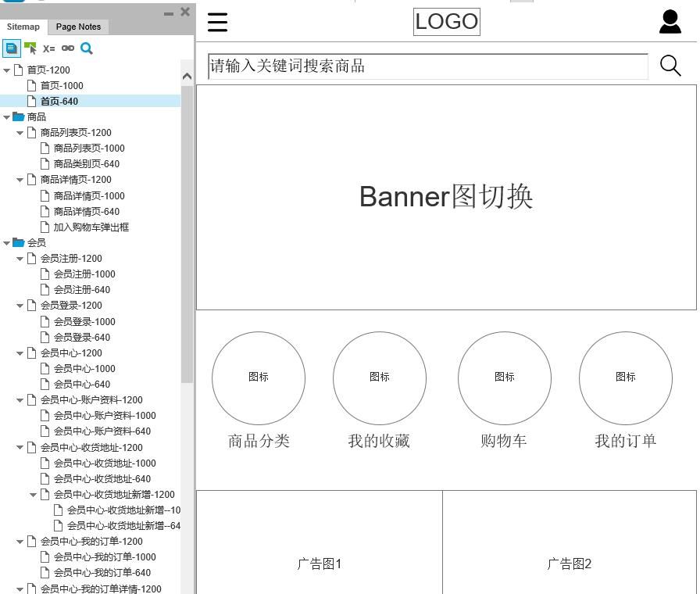
Task: Click the sitemap scrollbar up arrow
Action: tap(187, 77)
